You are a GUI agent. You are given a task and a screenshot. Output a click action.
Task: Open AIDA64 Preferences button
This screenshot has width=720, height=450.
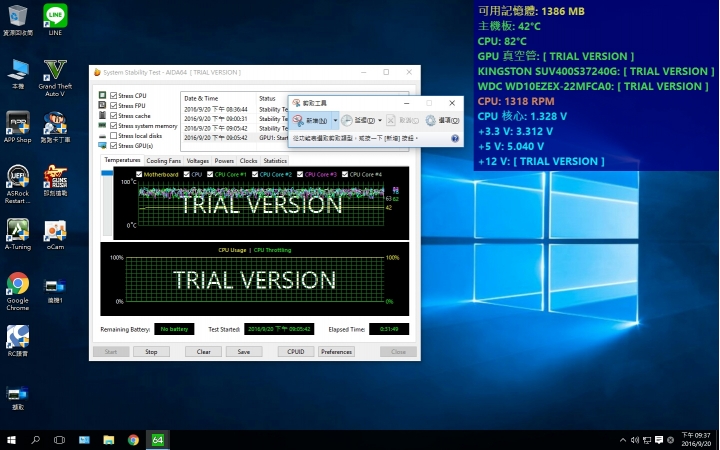click(336, 352)
